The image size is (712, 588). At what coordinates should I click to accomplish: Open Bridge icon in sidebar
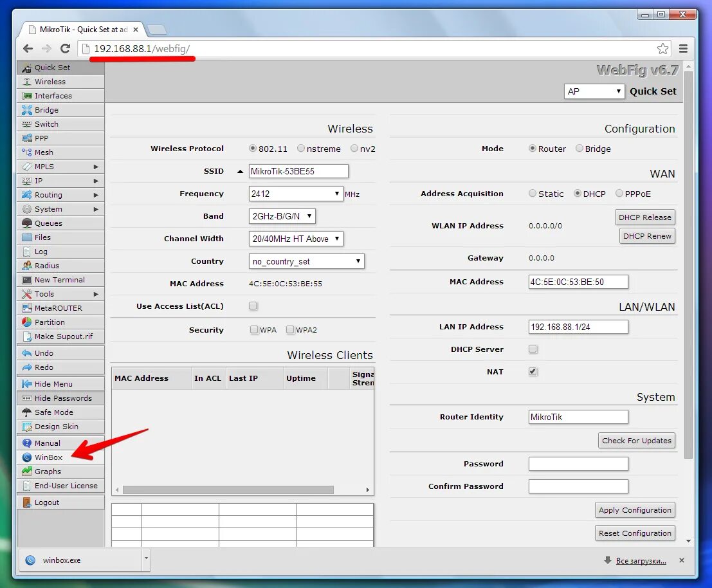(x=27, y=110)
